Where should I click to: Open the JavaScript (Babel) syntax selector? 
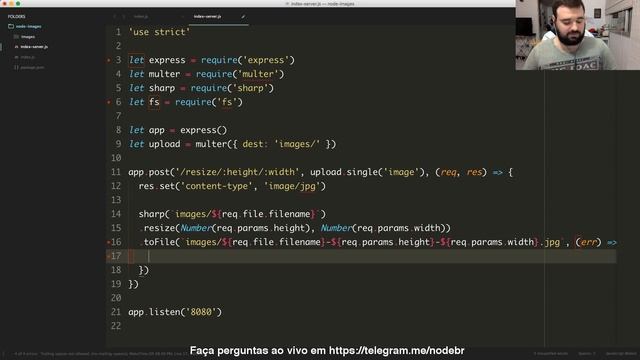tap(621, 353)
